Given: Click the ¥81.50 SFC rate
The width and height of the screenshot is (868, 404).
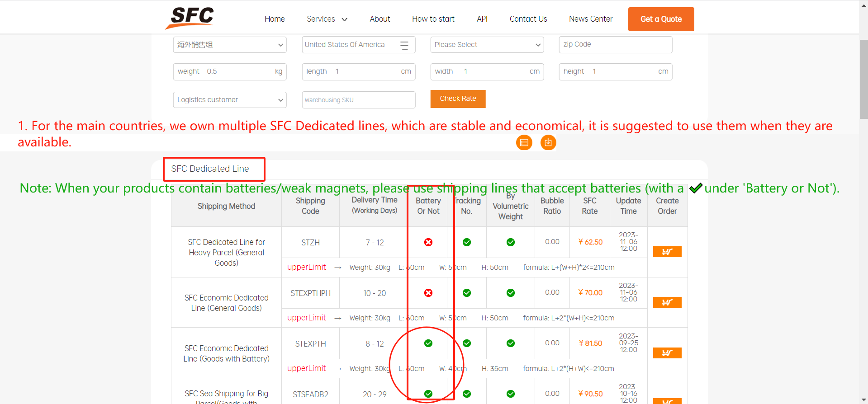Looking at the screenshot, I should click(590, 343).
